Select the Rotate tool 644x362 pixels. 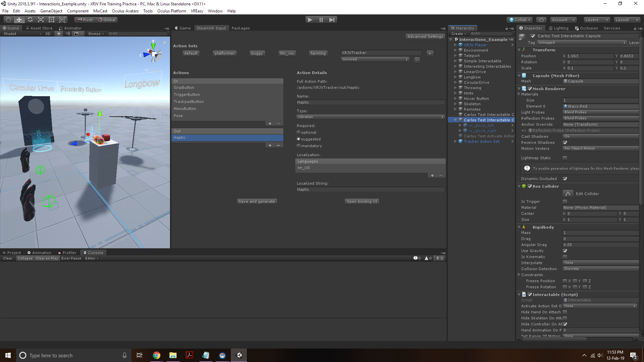point(30,19)
